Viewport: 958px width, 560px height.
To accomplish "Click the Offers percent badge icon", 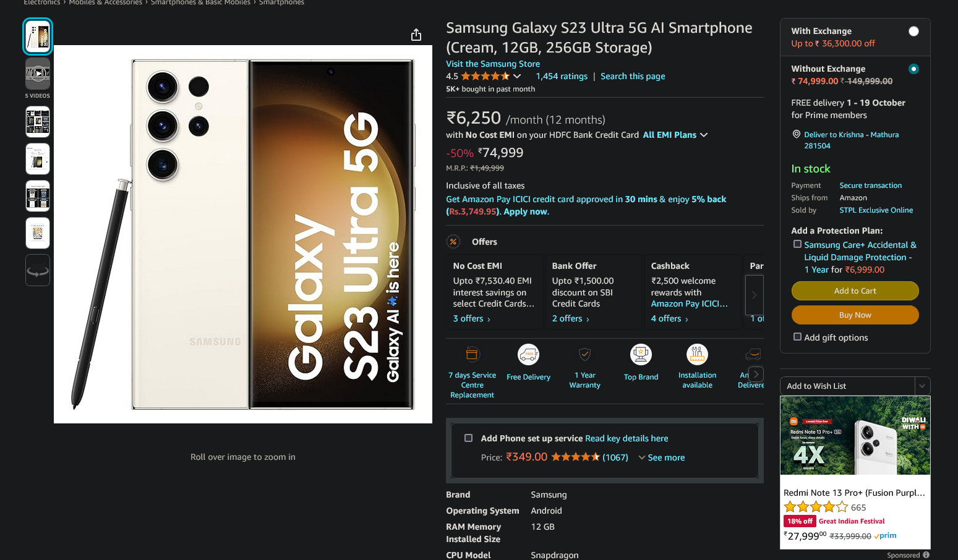I will 453,242.
